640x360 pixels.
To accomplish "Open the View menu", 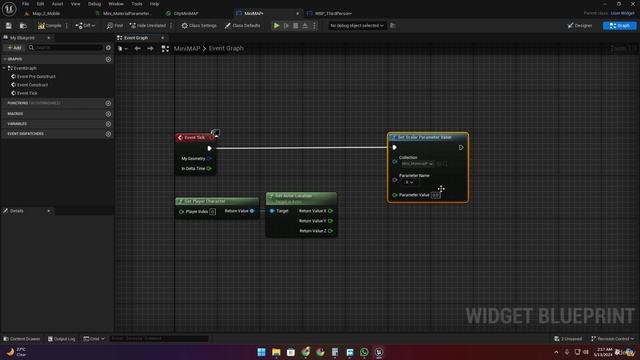I will pos(76,4).
